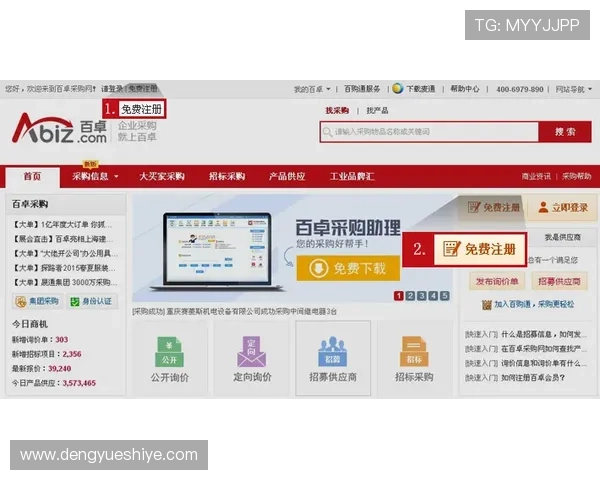600x480 pixels.
Task: Click the laptop image in the banner
Action: click(218, 252)
